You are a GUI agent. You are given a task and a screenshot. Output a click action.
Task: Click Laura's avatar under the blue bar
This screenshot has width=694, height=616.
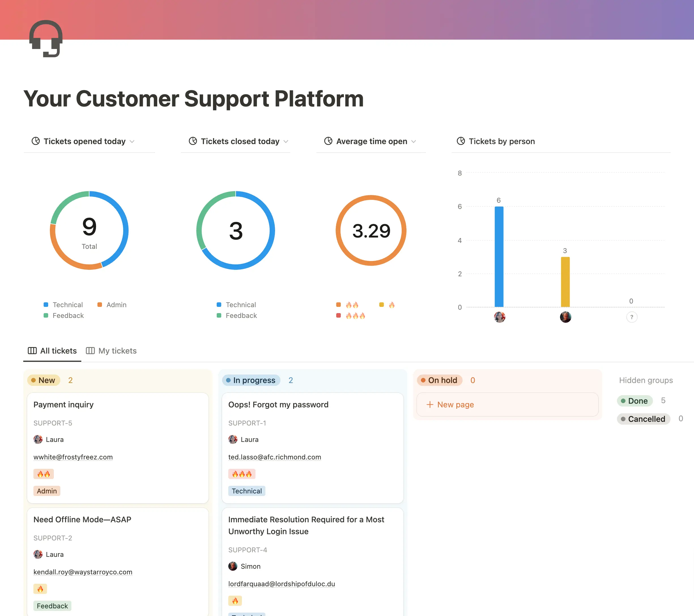[x=499, y=317]
